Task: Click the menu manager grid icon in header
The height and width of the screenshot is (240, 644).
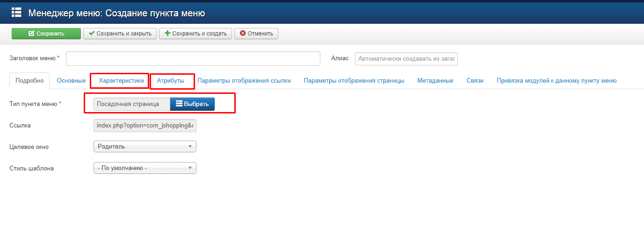Action: (x=16, y=13)
